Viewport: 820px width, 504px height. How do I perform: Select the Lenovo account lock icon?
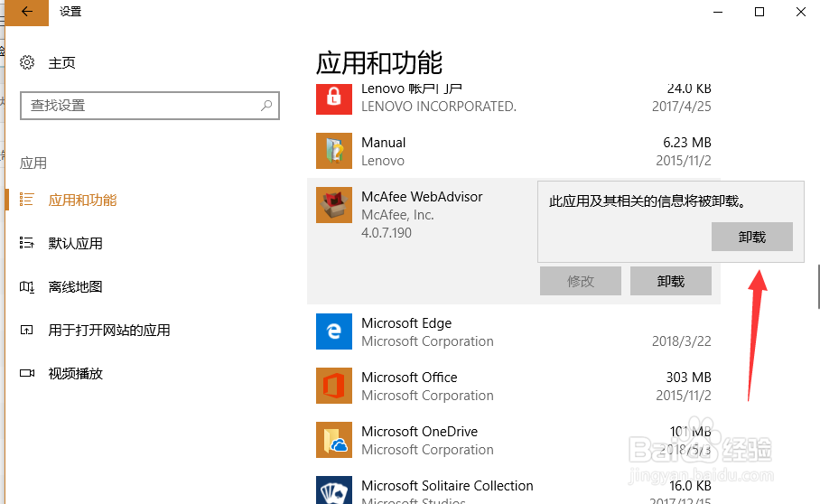point(333,99)
